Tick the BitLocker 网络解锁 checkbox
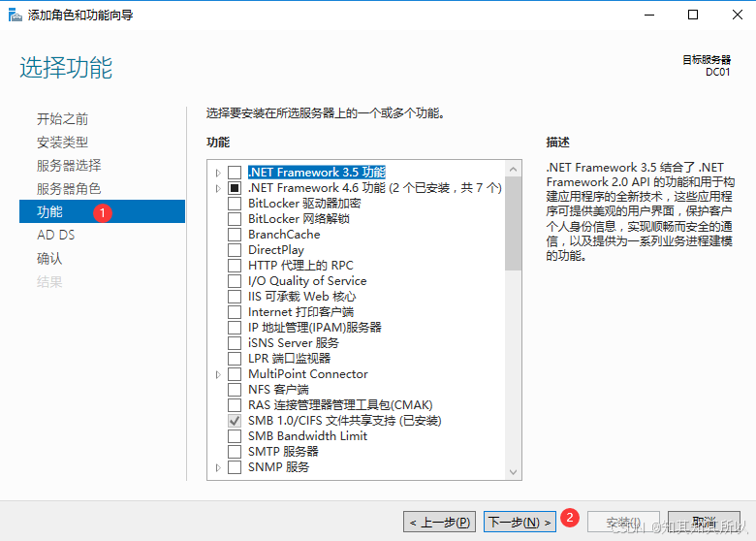 tap(235, 219)
